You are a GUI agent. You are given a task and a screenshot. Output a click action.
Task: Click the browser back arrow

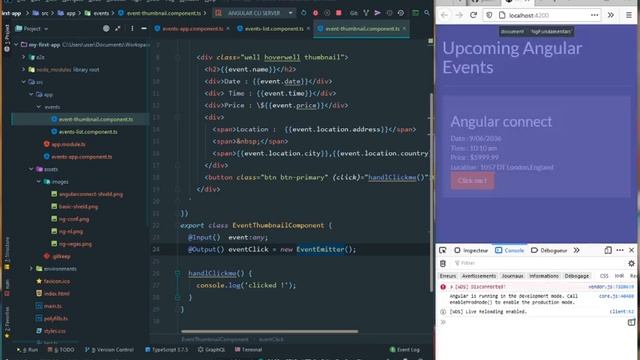(x=444, y=15)
